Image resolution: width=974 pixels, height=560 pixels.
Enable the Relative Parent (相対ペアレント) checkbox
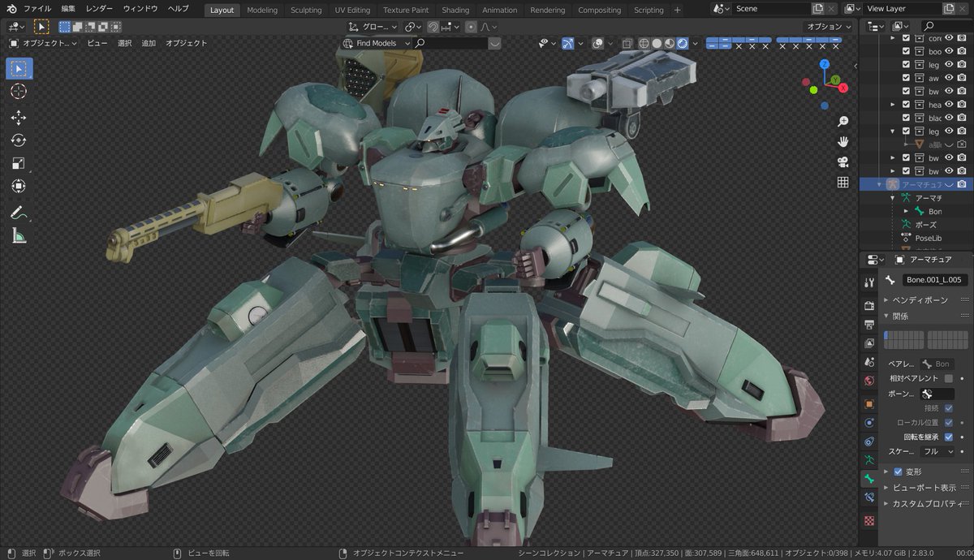tap(949, 378)
